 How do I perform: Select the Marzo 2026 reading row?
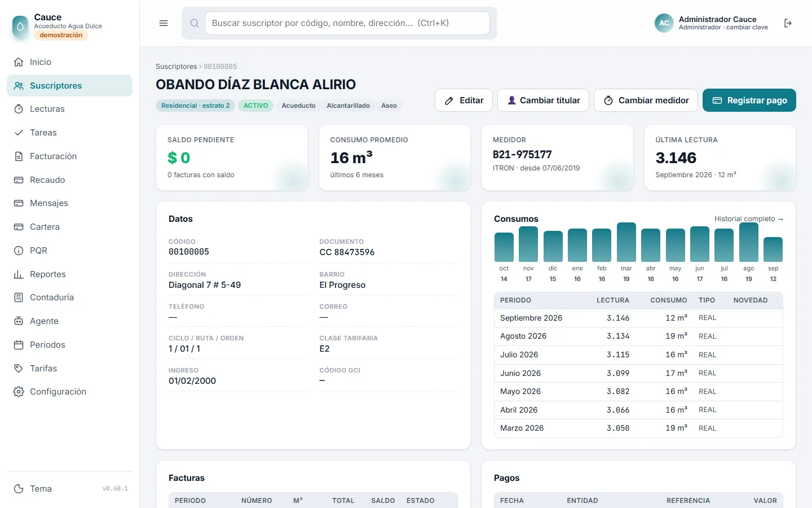click(638, 428)
